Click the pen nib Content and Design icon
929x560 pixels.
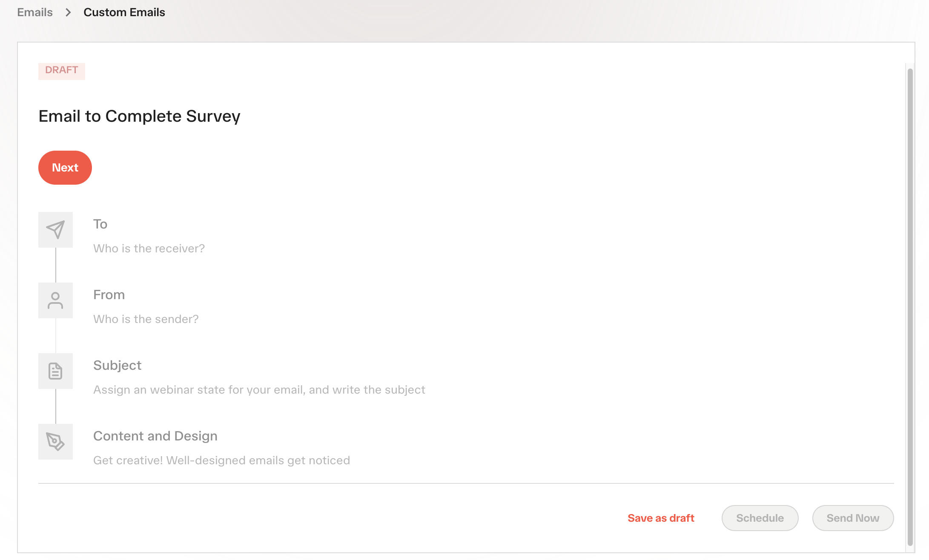[55, 442]
